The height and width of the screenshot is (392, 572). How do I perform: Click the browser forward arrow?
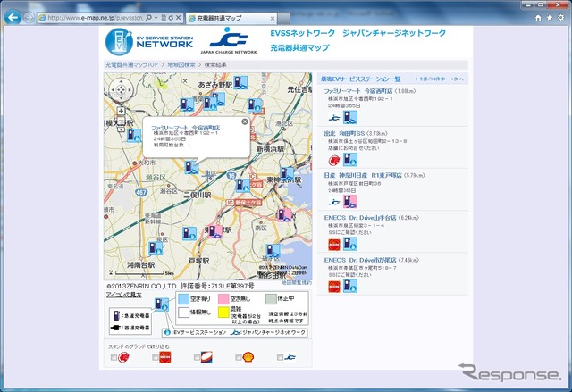29,18
